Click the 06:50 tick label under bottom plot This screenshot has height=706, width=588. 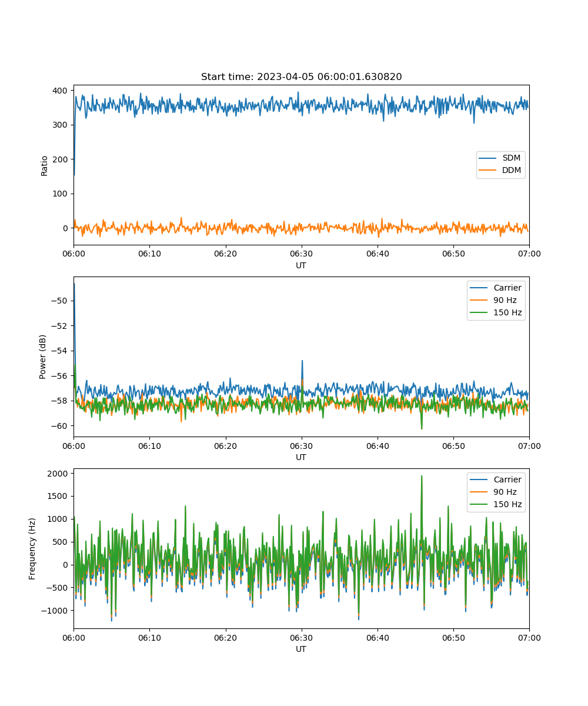click(x=453, y=637)
